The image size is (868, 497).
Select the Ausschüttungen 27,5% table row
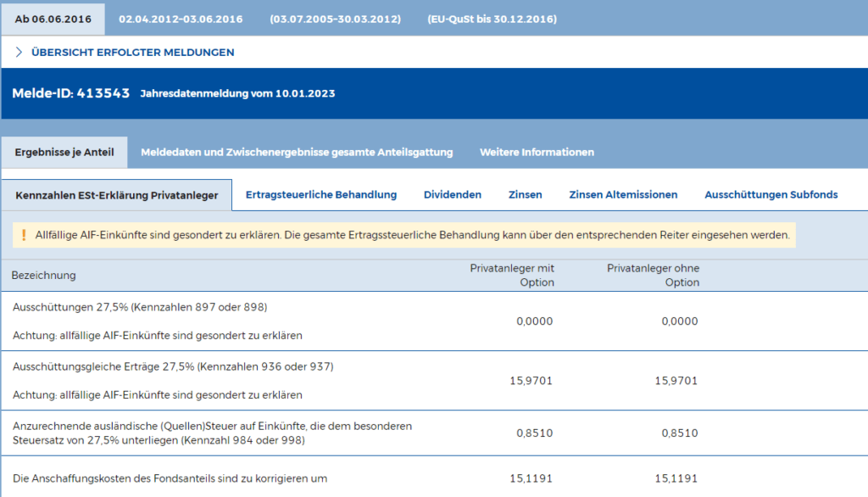coord(339,321)
